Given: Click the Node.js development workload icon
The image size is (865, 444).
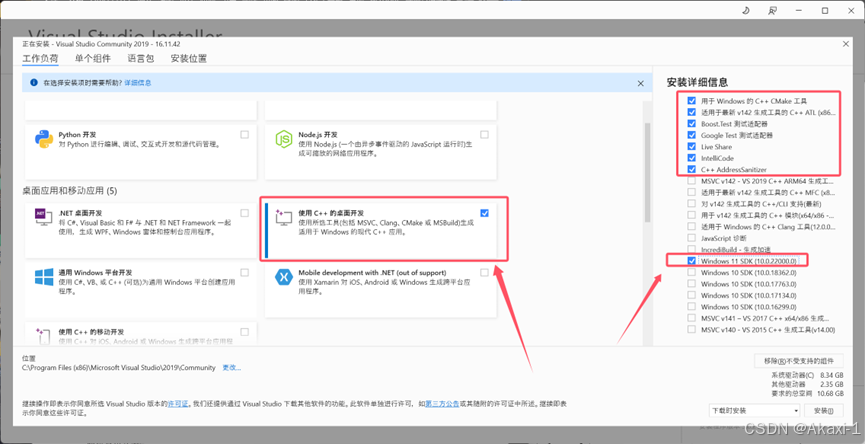Looking at the screenshot, I should click(284, 140).
